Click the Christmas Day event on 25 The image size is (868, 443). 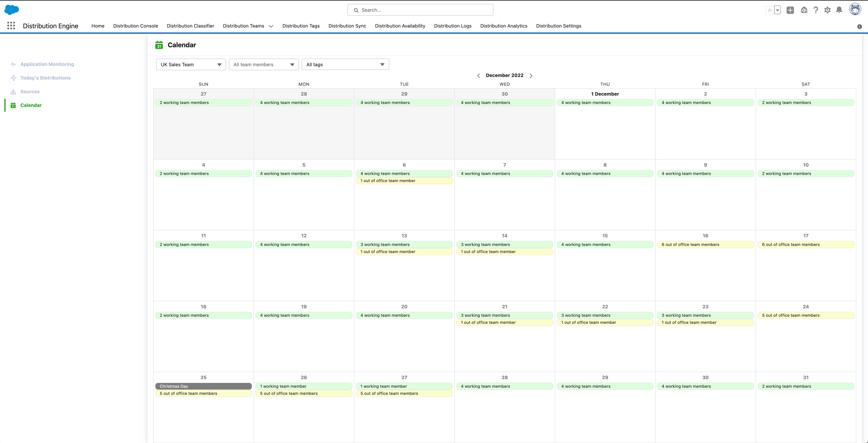204,386
